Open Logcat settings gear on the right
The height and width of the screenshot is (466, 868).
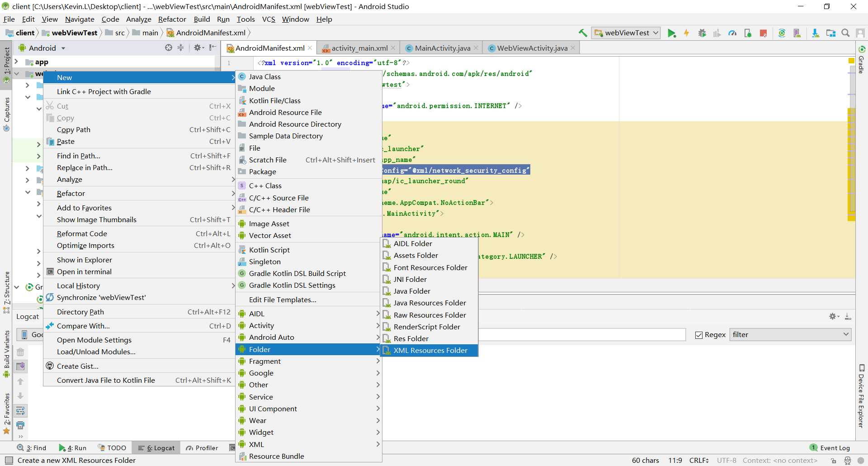(834, 316)
